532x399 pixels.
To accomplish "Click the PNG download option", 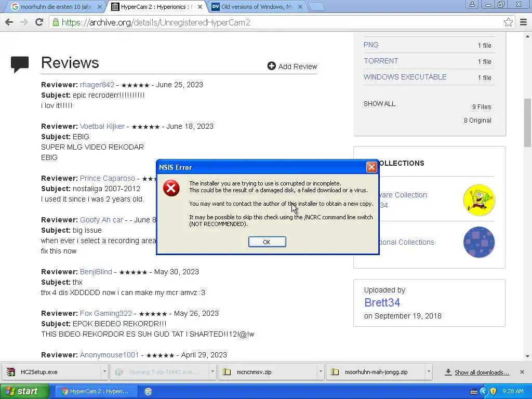I will (x=371, y=45).
